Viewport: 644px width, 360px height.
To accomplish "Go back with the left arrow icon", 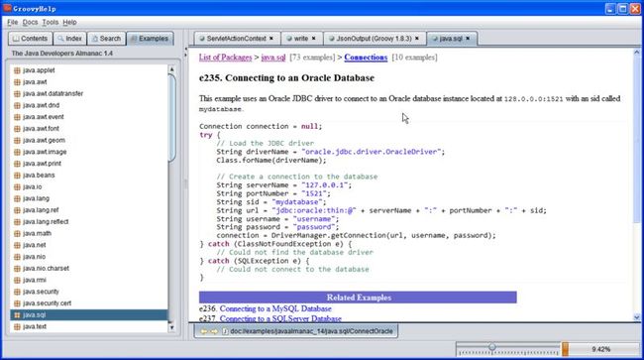I will tap(204, 331).
